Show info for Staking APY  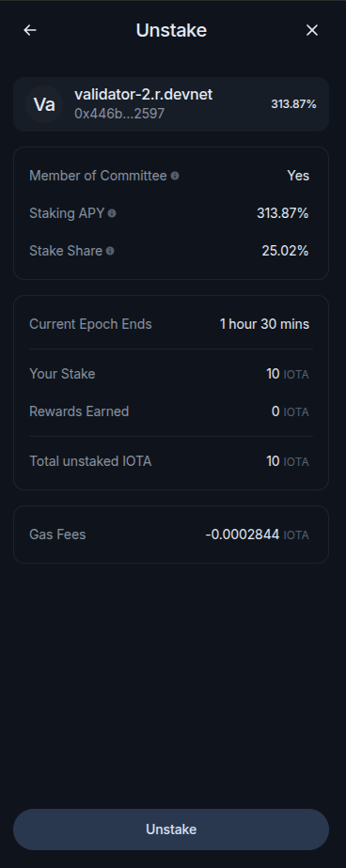pos(112,213)
